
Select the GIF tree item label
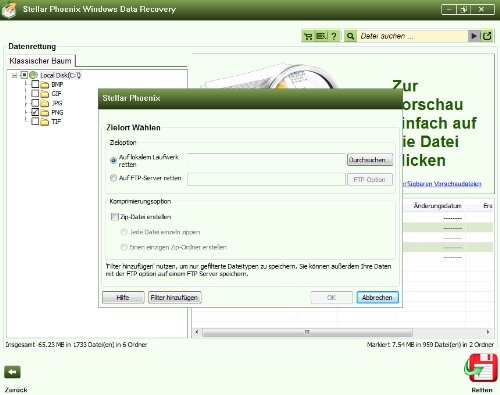coord(56,94)
